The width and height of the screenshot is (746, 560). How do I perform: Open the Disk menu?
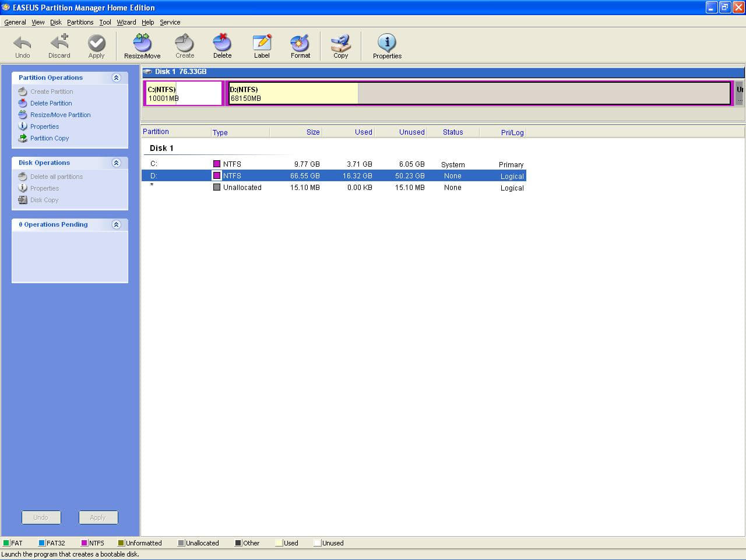point(56,22)
